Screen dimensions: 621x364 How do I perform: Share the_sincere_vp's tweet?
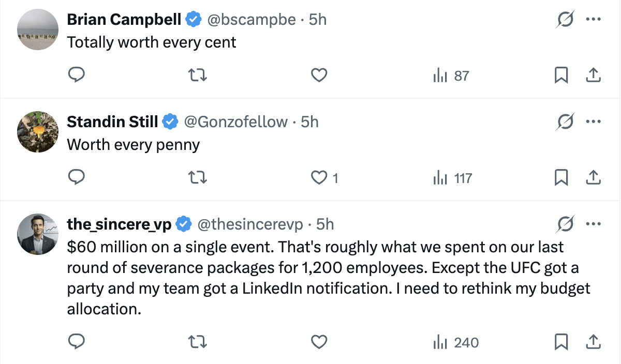point(593,342)
